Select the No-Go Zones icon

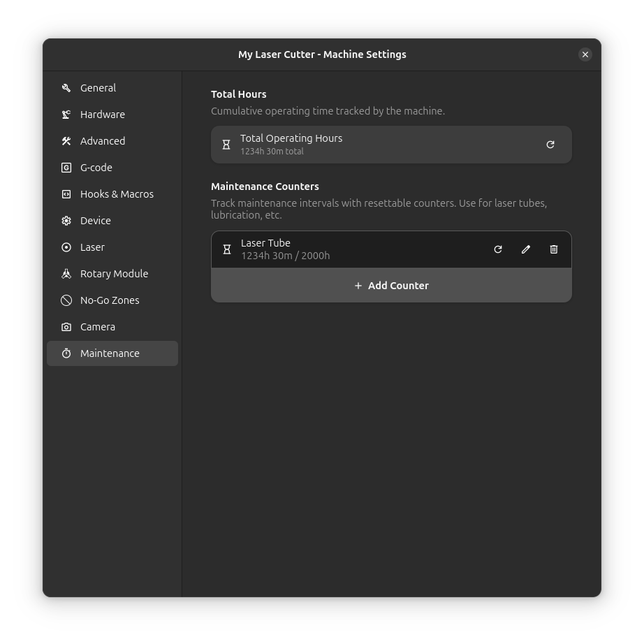pyautogui.click(x=66, y=300)
